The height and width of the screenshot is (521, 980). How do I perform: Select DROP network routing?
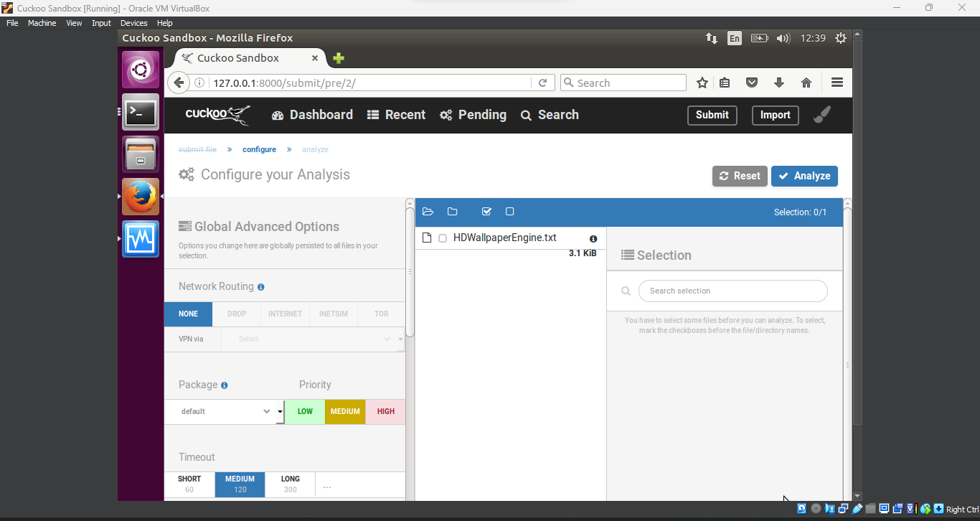coord(237,314)
